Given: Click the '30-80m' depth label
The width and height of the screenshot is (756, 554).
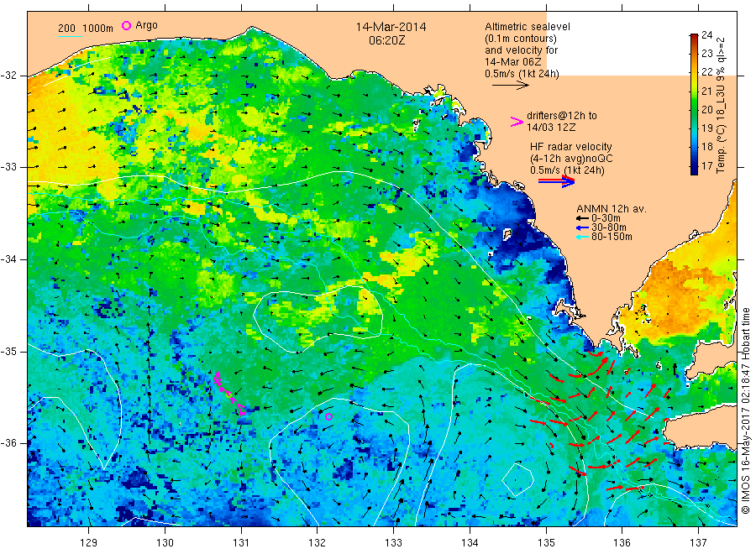Looking at the screenshot, I should tap(609, 227).
